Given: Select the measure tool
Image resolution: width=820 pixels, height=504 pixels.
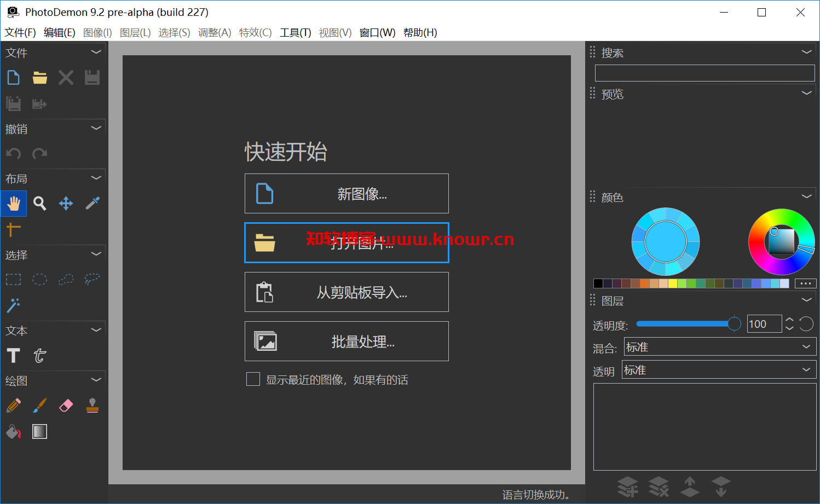Looking at the screenshot, I should pyautogui.click(x=14, y=229).
